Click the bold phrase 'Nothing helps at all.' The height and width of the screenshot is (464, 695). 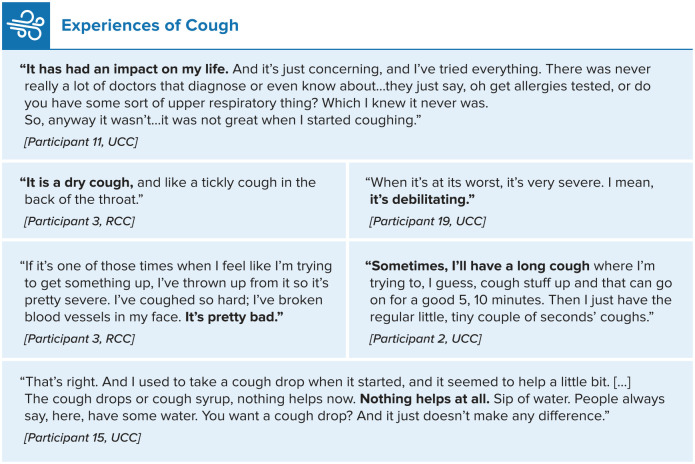pyautogui.click(x=425, y=399)
